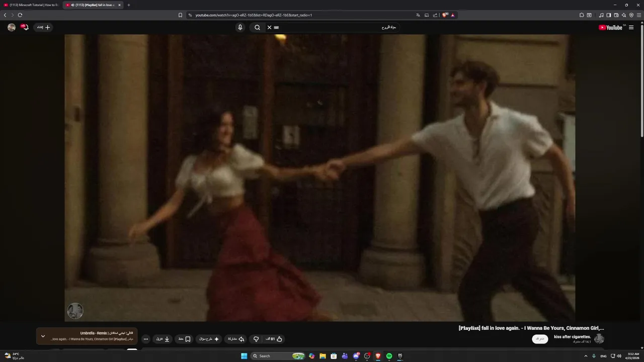Click the Subscribe button for the channel
This screenshot has width=644, height=362.
tap(540, 339)
